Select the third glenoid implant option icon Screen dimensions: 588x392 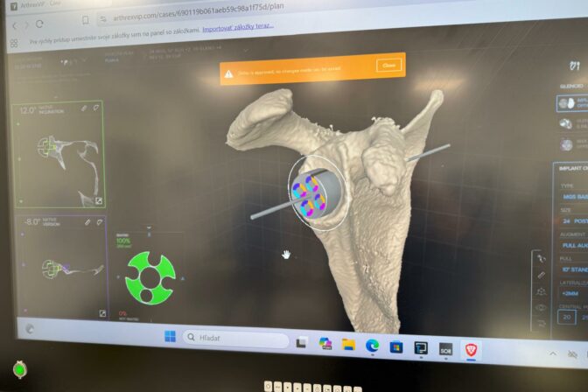tap(563, 142)
